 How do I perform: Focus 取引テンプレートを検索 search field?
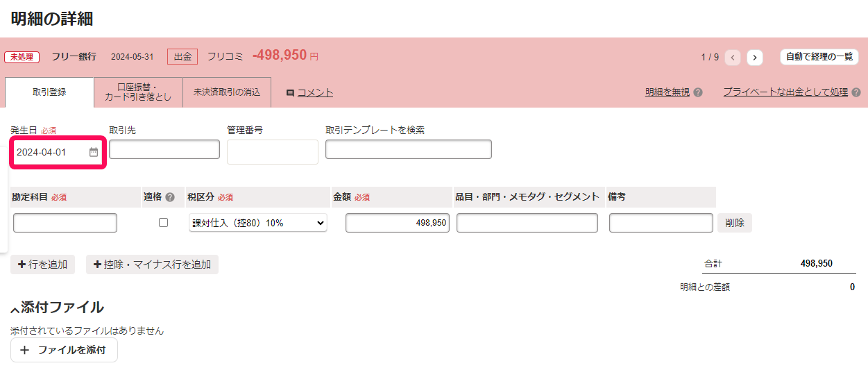click(x=409, y=149)
